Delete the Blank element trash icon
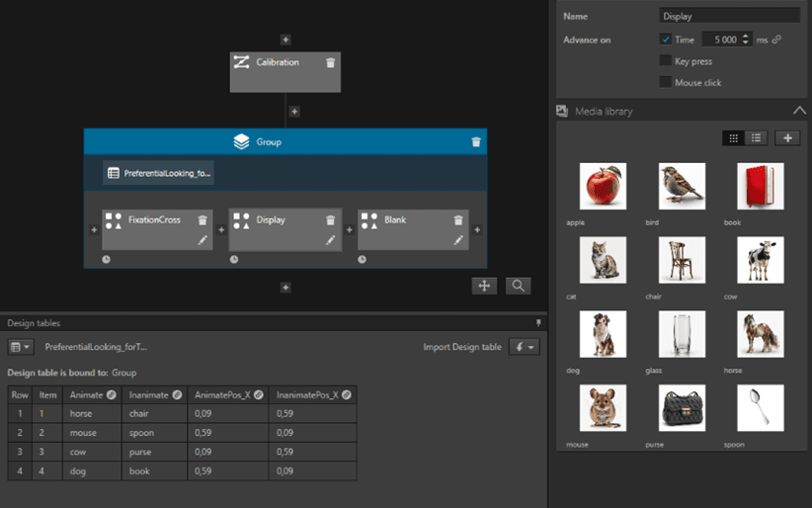This screenshot has height=508, width=812. pyautogui.click(x=458, y=220)
